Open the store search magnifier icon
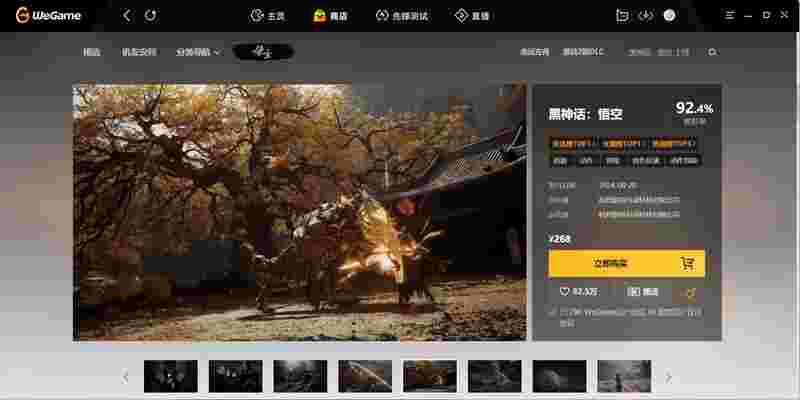800x400 pixels. [x=712, y=52]
